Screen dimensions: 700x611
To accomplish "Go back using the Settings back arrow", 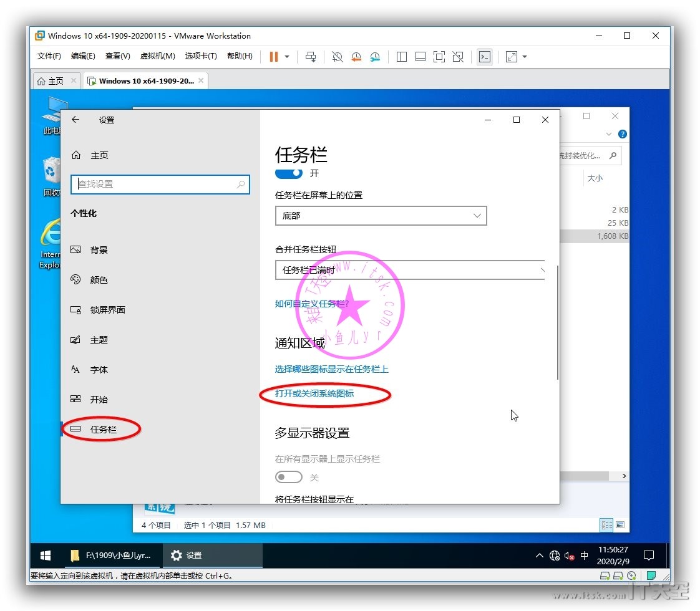I will click(75, 120).
